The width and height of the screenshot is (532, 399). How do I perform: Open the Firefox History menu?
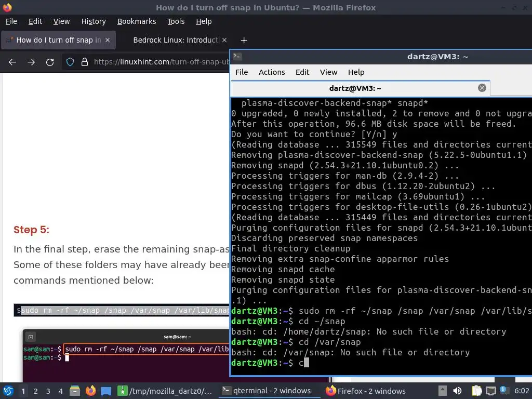click(94, 21)
